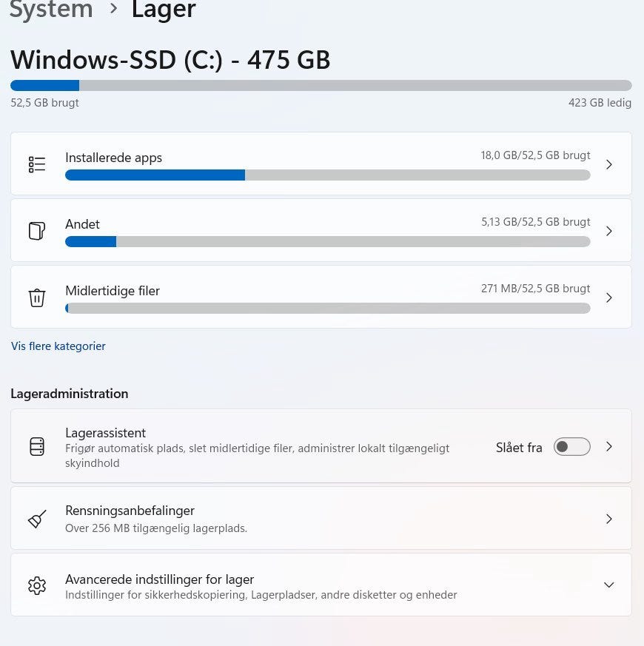Click the Midlertidige filer label
Viewport: 644px width, 646px height.
[113, 291]
